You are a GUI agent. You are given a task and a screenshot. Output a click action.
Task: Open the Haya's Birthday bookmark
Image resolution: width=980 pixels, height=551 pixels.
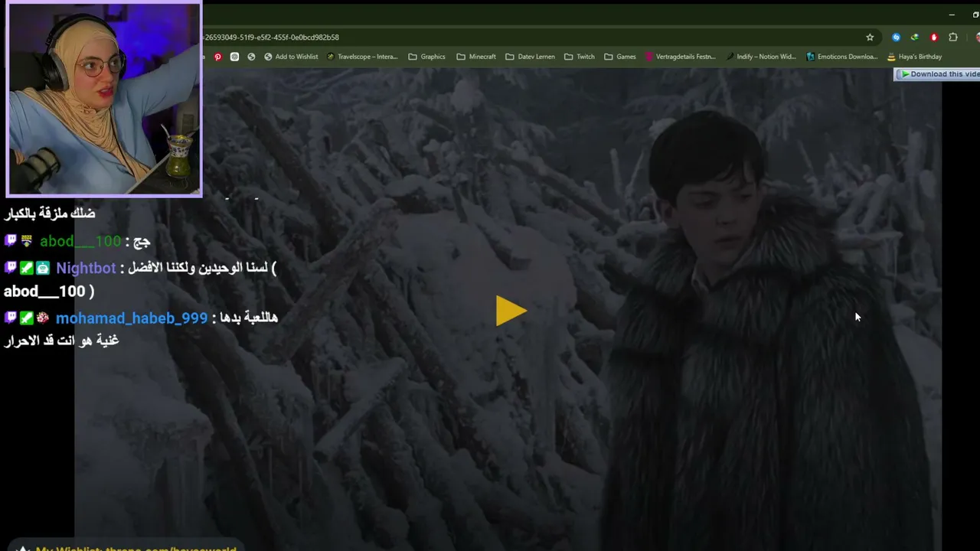(914, 57)
